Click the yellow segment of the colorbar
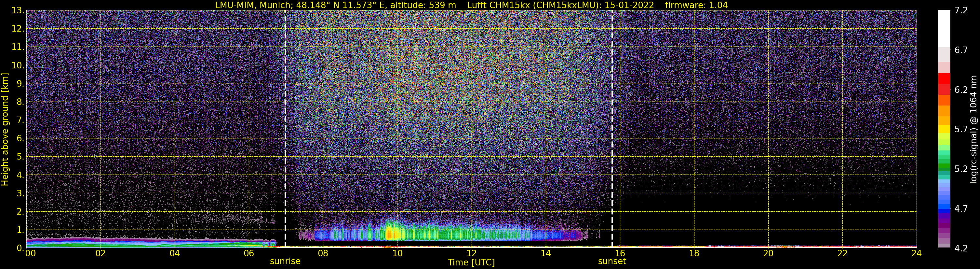Screen dimensions: 980x269 pos(944,129)
